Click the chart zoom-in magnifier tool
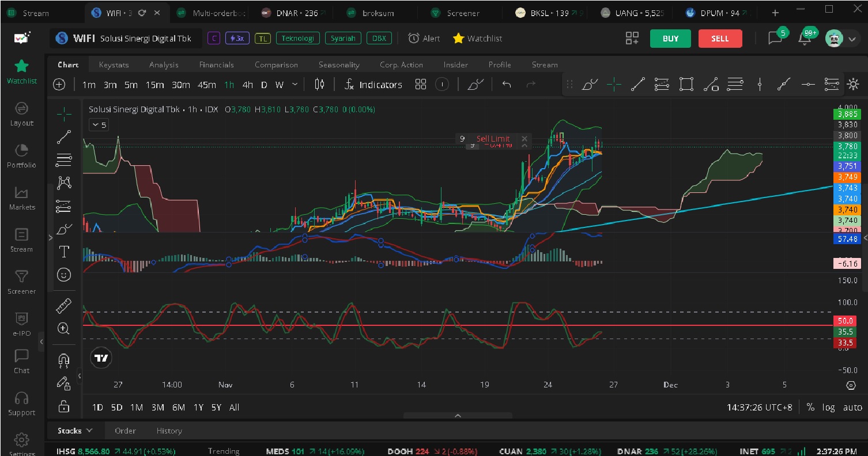The width and height of the screenshot is (868, 456). coord(64,329)
